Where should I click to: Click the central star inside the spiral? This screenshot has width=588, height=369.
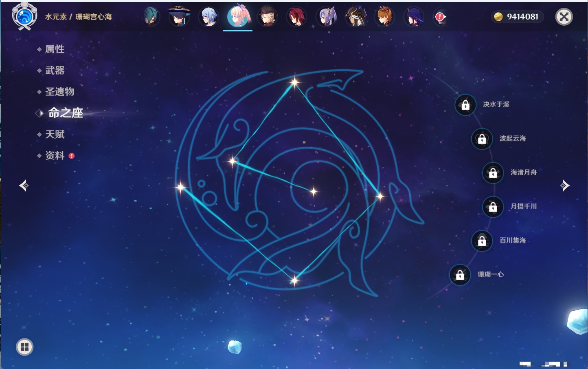[x=314, y=191]
